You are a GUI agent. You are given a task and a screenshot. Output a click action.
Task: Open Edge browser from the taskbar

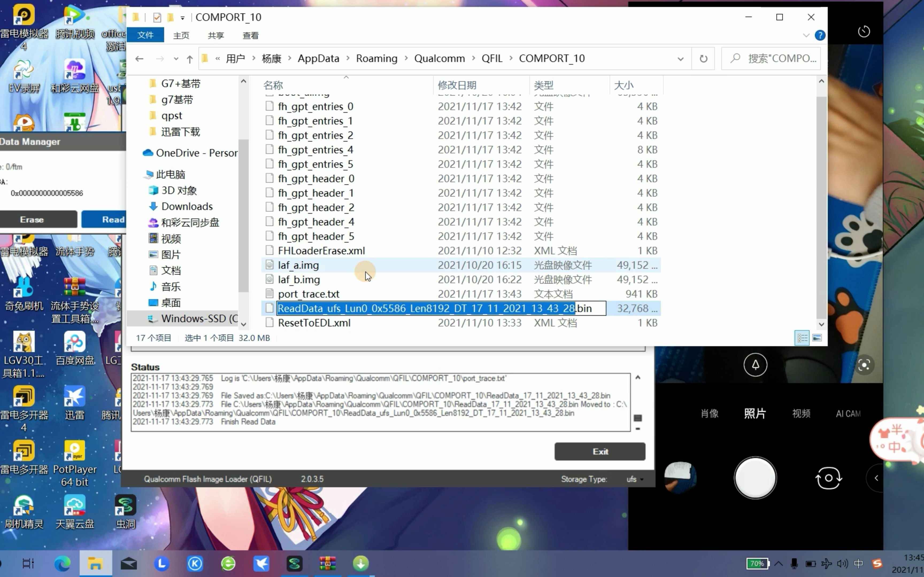tap(62, 564)
